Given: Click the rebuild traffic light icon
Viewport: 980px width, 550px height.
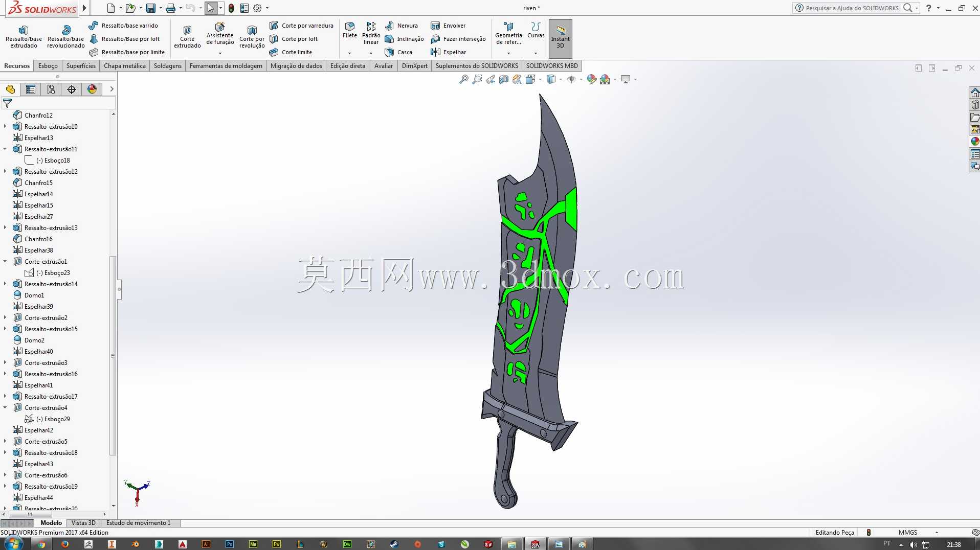Looking at the screenshot, I should pos(231,8).
